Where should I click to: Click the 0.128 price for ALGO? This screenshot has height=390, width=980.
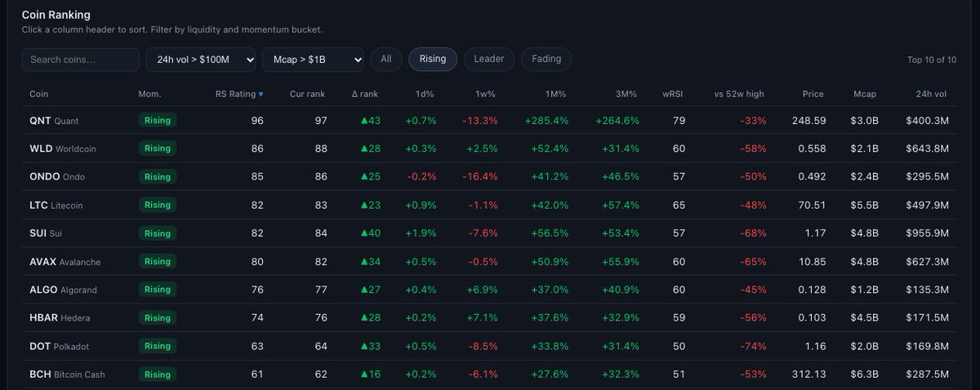812,290
